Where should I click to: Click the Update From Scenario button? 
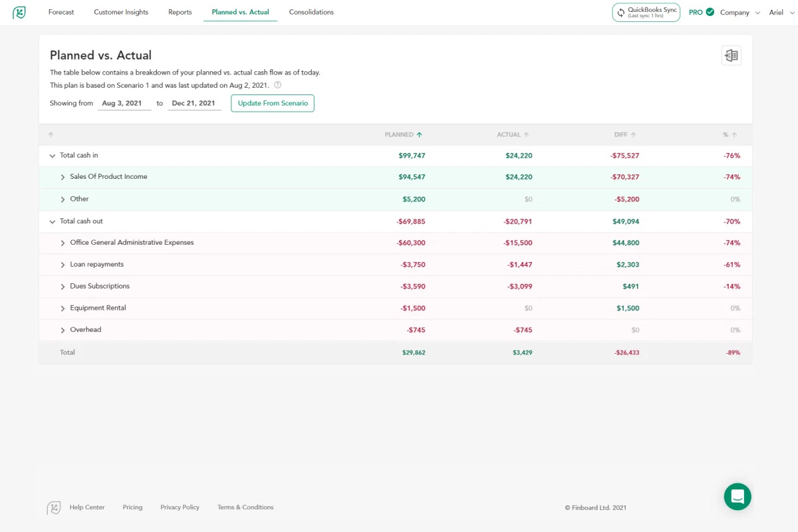click(x=272, y=103)
